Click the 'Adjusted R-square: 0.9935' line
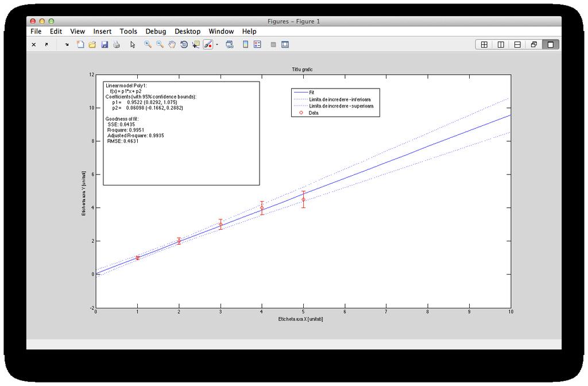 (x=136, y=136)
